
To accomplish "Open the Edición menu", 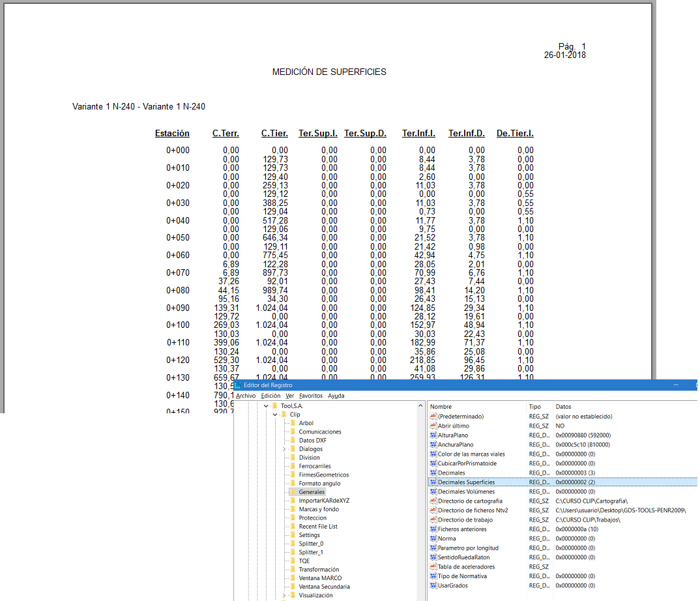I will point(270,396).
